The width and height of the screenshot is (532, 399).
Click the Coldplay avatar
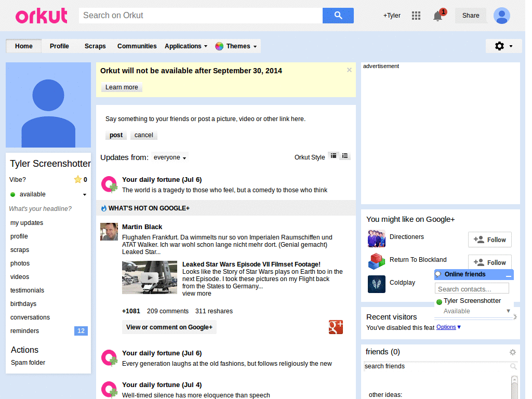[x=377, y=284]
